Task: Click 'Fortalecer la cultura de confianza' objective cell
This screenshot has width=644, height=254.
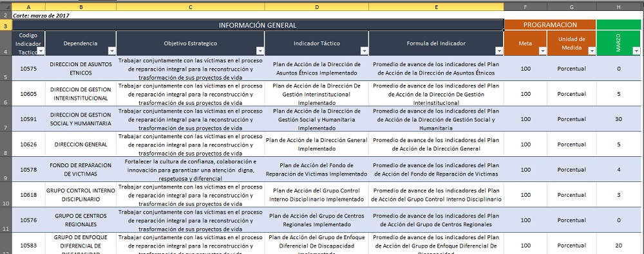Action: click(x=191, y=170)
